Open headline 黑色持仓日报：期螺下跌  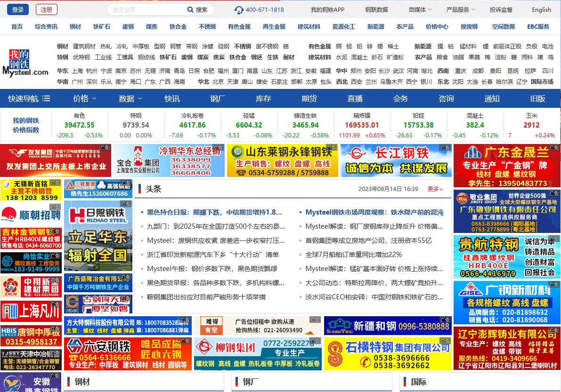point(214,212)
